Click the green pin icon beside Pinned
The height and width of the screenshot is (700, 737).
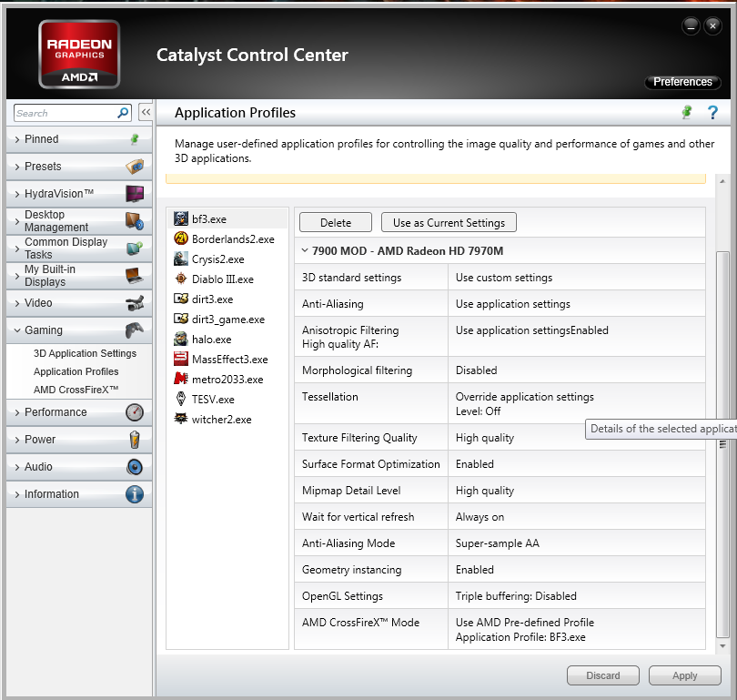pyautogui.click(x=135, y=139)
